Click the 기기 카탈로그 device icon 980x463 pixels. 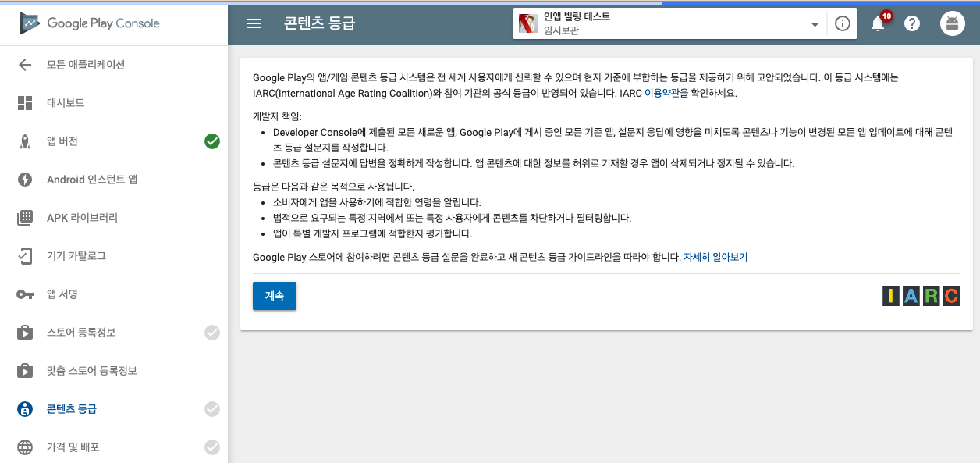(x=25, y=256)
